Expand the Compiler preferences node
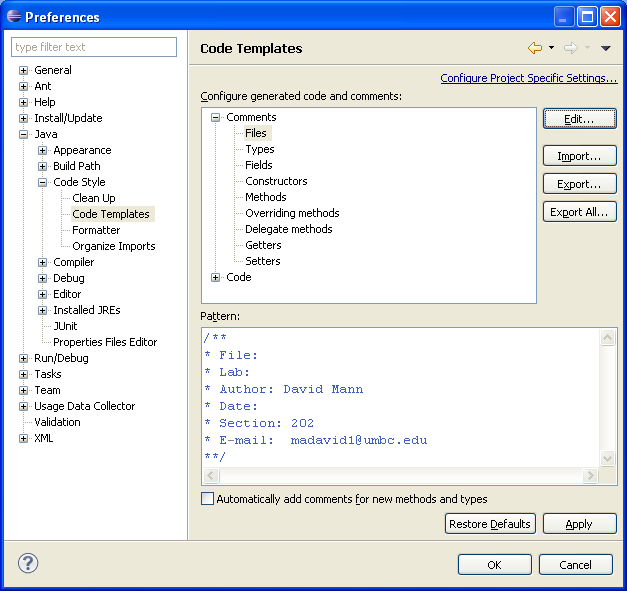This screenshot has height=591, width=627. click(43, 262)
